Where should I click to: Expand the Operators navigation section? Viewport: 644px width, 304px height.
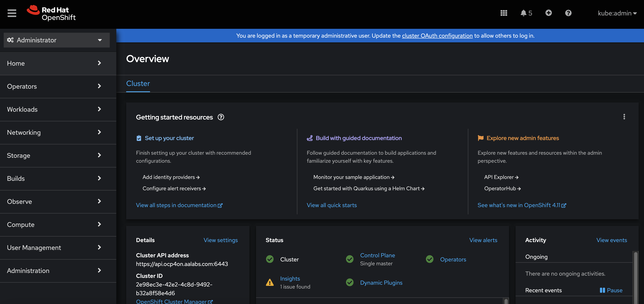click(58, 86)
